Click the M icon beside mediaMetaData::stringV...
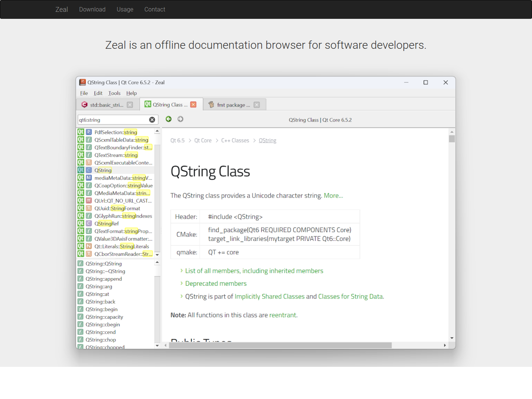 tap(89, 178)
